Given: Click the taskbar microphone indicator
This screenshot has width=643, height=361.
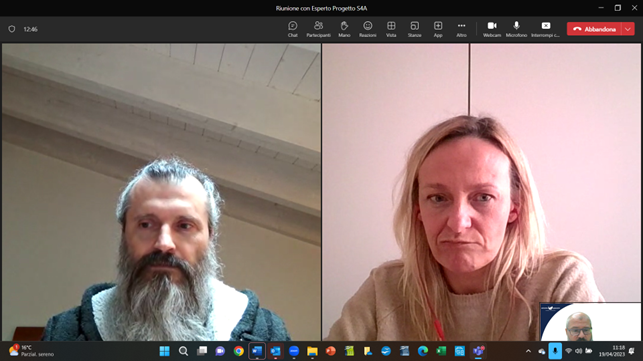Looking at the screenshot, I should [555, 351].
